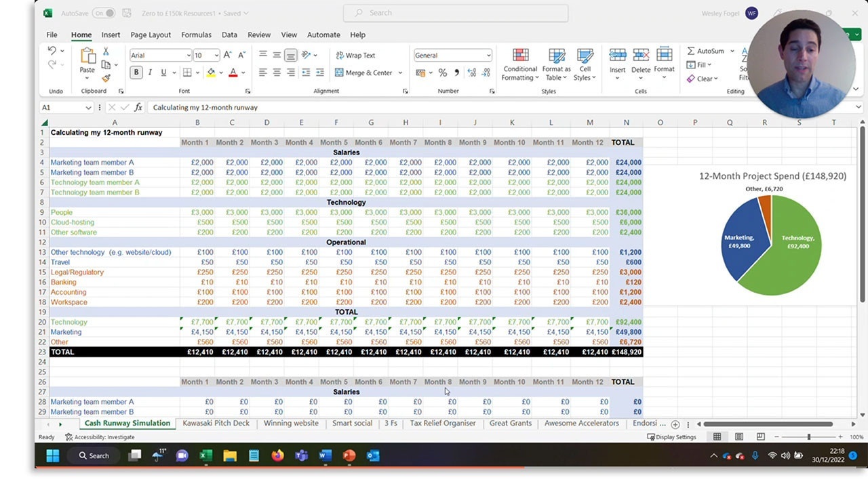
Task: Cut selection with the scissors icon
Action: [106, 52]
